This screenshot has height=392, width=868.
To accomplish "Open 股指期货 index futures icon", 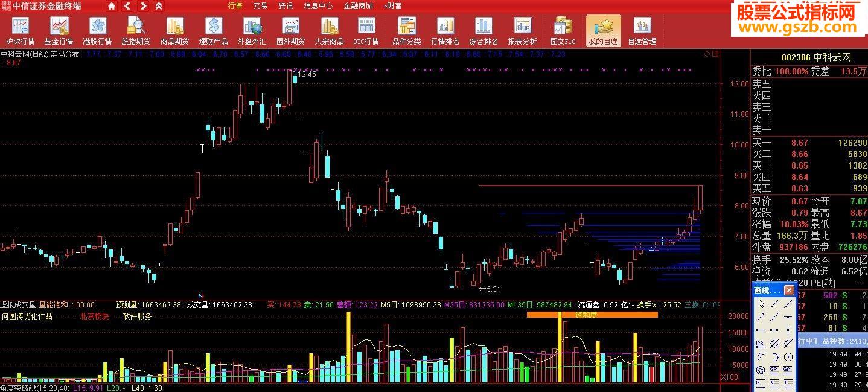I will [136, 30].
